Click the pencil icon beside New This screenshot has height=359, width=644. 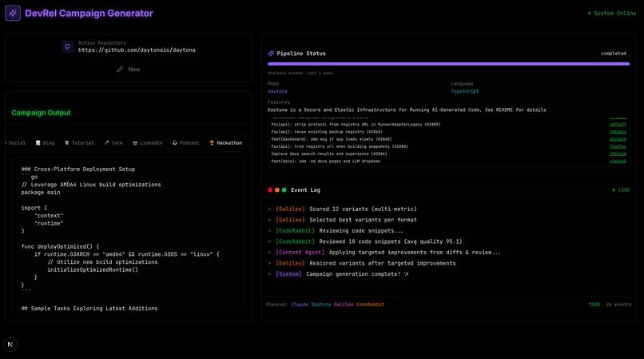tap(120, 69)
